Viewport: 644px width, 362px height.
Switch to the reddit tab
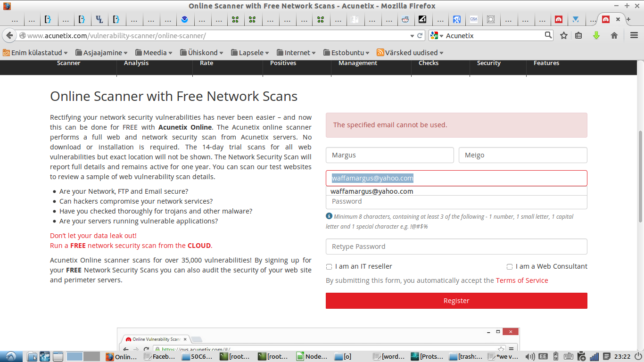[405, 20]
